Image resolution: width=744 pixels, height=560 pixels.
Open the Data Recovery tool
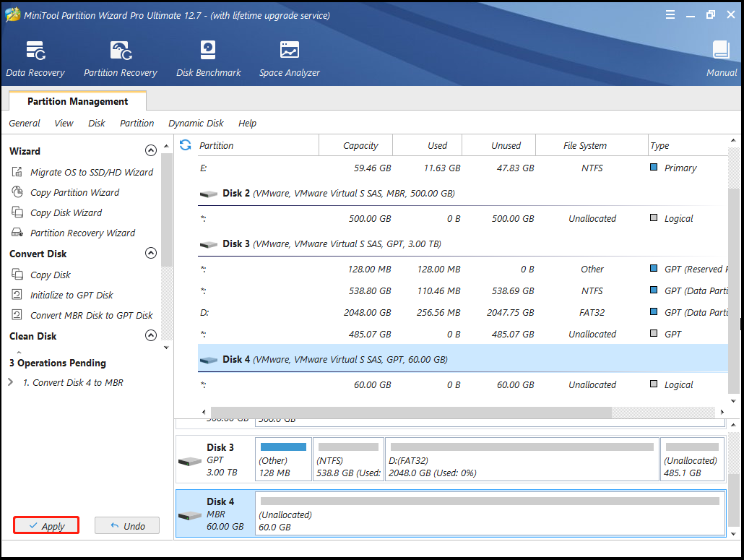click(35, 59)
